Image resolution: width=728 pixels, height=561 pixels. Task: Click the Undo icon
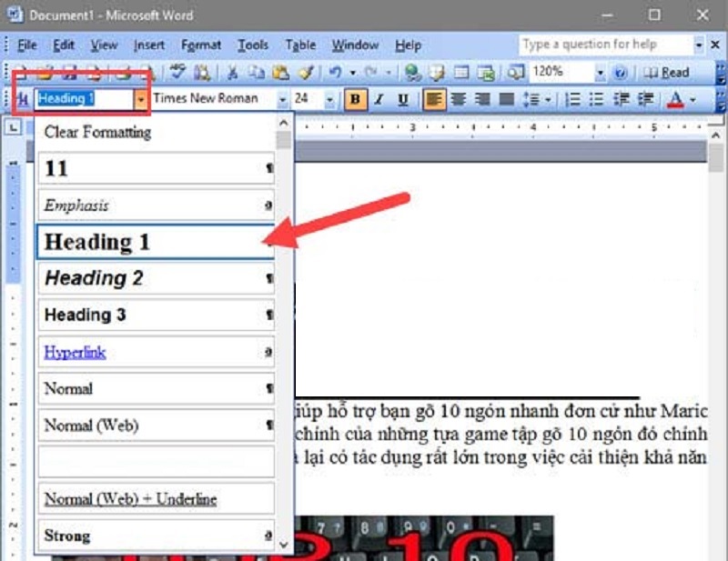pyautogui.click(x=335, y=72)
